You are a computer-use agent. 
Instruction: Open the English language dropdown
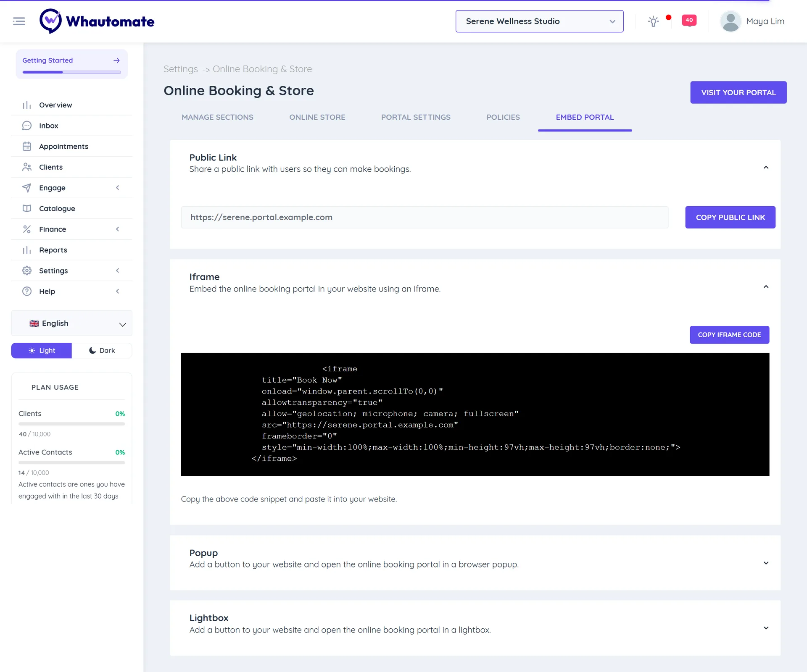(72, 323)
